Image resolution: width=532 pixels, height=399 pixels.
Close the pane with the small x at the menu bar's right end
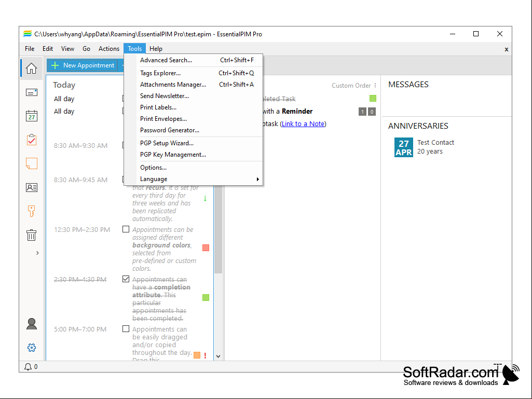tap(506, 49)
